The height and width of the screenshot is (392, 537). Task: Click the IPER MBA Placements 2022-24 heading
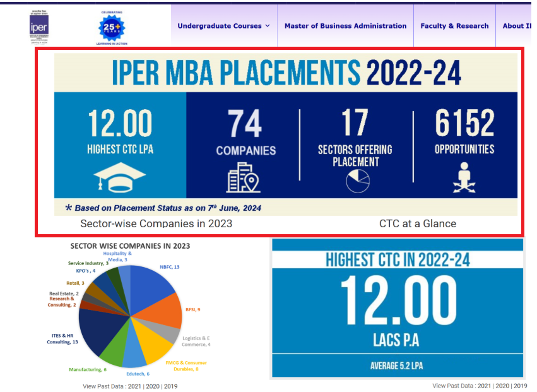pyautogui.click(x=286, y=73)
